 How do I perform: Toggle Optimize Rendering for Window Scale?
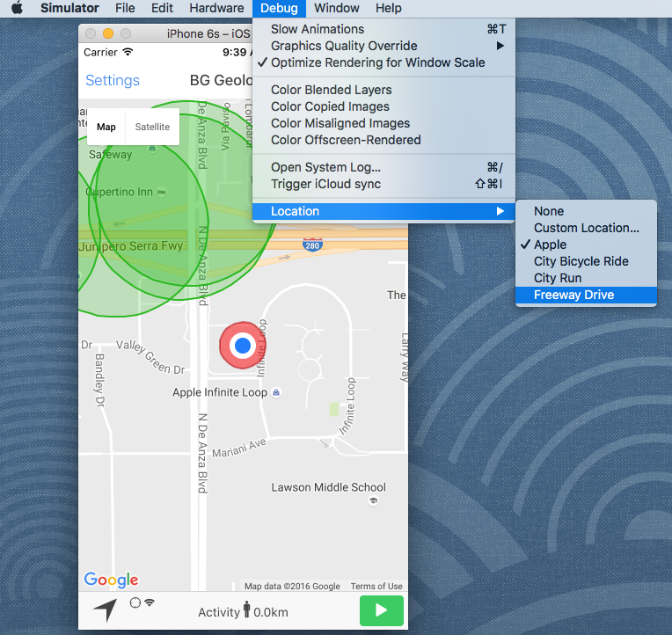pos(383,62)
